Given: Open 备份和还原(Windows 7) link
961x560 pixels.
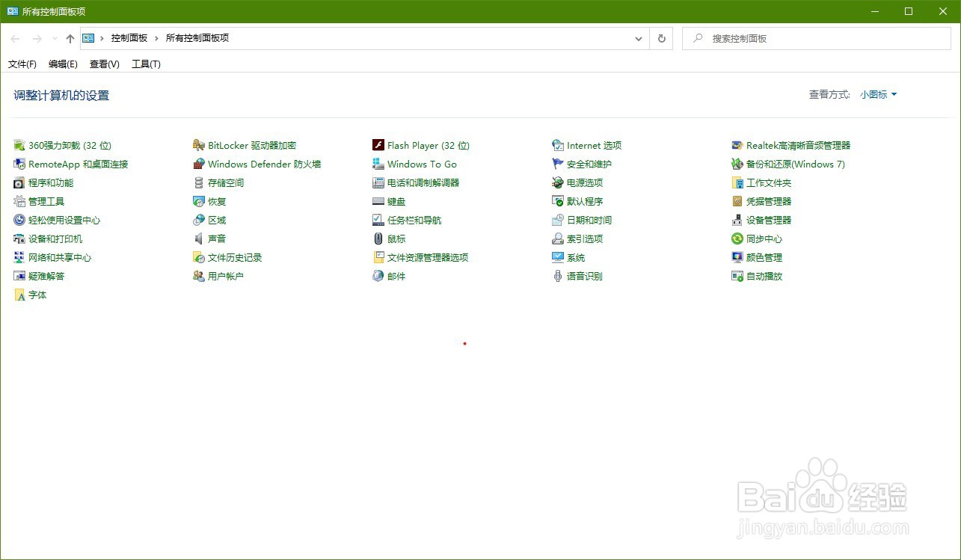Looking at the screenshot, I should (796, 164).
